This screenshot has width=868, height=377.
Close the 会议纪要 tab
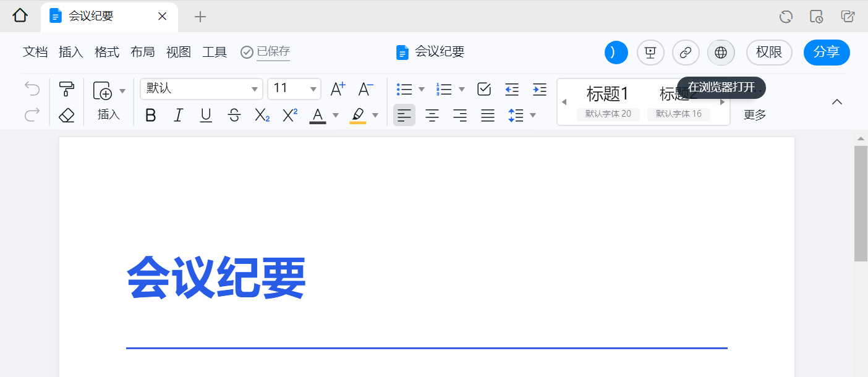pos(163,17)
